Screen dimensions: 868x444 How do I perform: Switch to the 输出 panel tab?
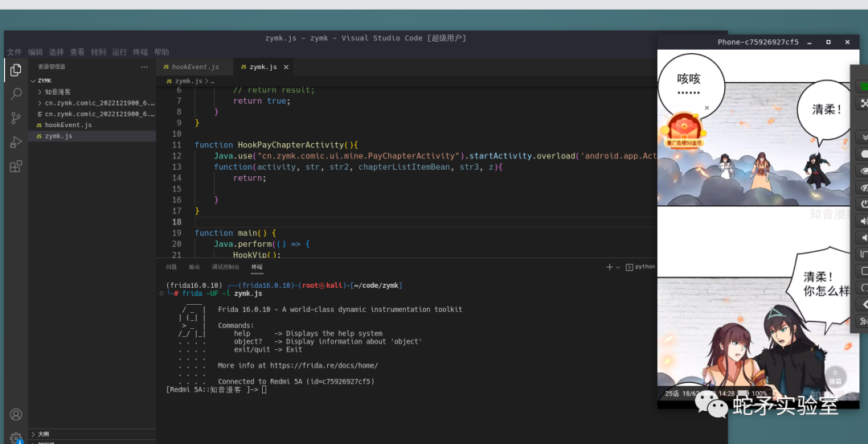click(194, 267)
